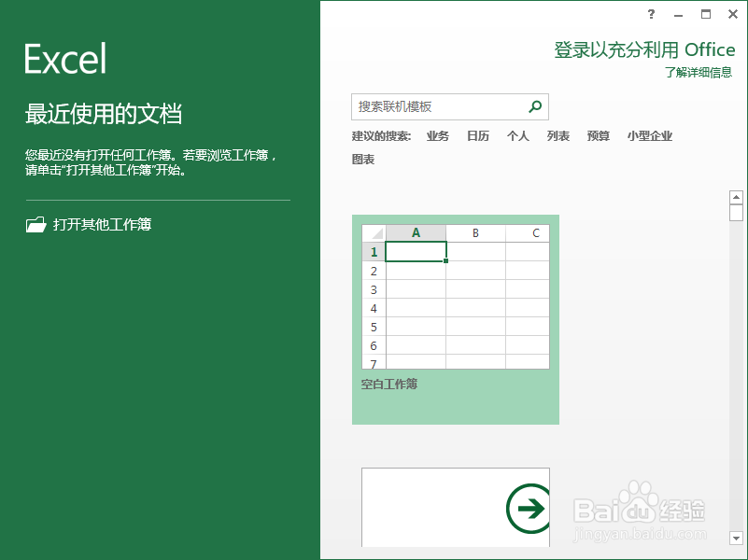Open the 日历 template category

(x=477, y=135)
